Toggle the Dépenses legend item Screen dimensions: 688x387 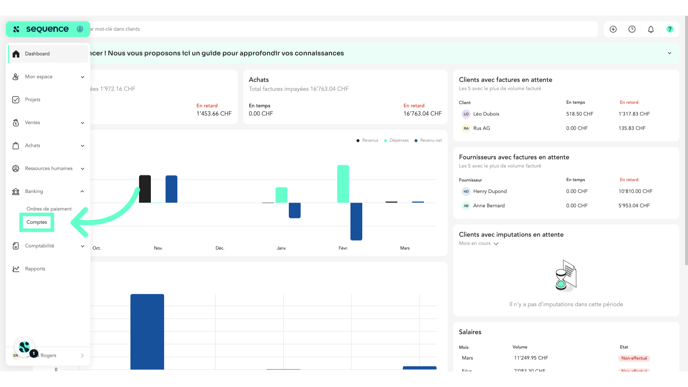click(x=396, y=140)
